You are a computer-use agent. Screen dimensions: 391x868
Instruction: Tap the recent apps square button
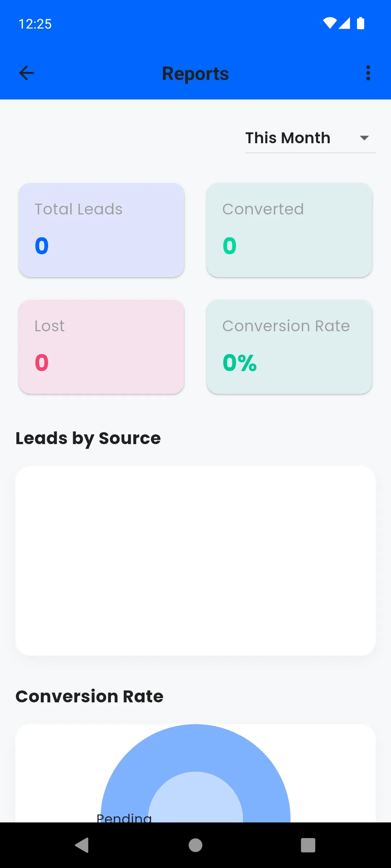(x=308, y=845)
